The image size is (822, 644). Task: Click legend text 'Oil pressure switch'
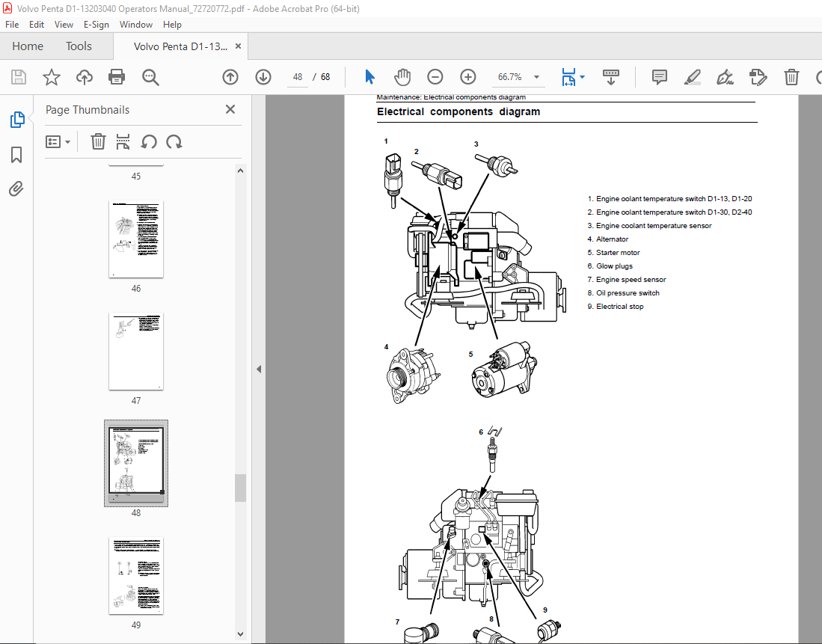(628, 293)
